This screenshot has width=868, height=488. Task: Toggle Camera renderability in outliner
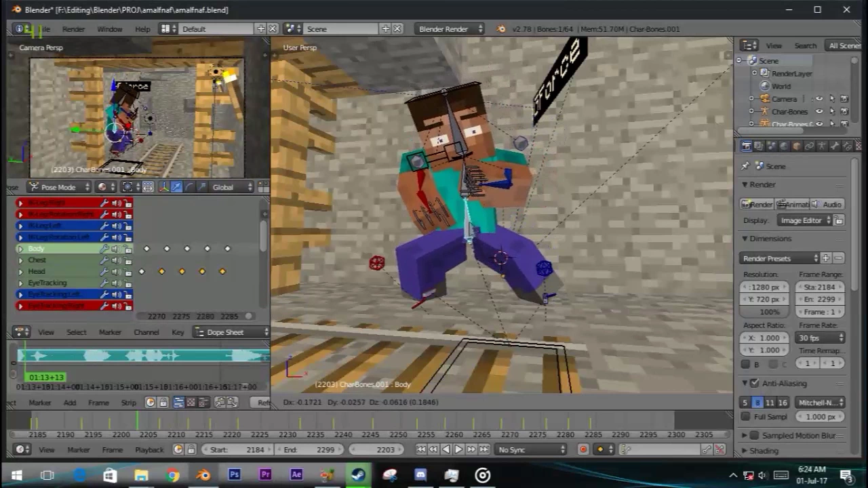(844, 99)
